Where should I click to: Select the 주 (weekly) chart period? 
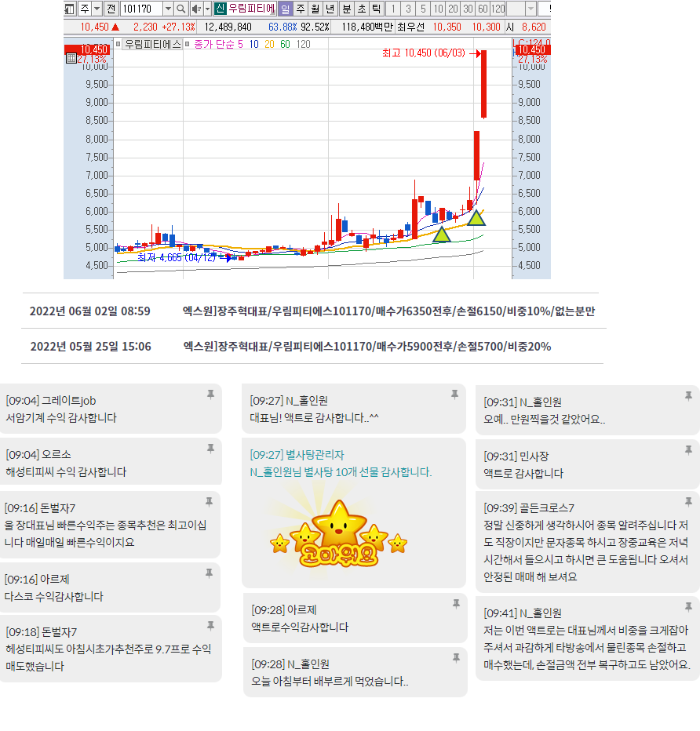(x=301, y=9)
